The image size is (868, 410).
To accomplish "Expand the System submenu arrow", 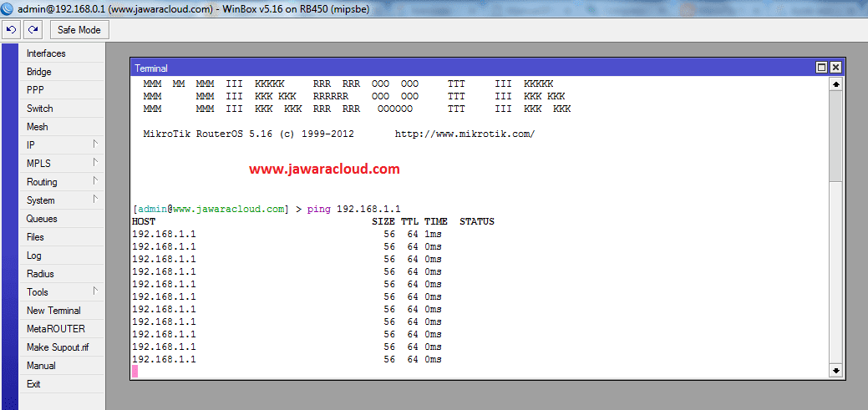I will (95, 199).
